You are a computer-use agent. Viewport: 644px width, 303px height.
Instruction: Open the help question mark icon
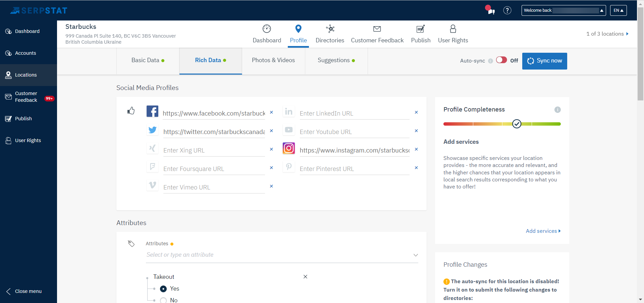(507, 10)
